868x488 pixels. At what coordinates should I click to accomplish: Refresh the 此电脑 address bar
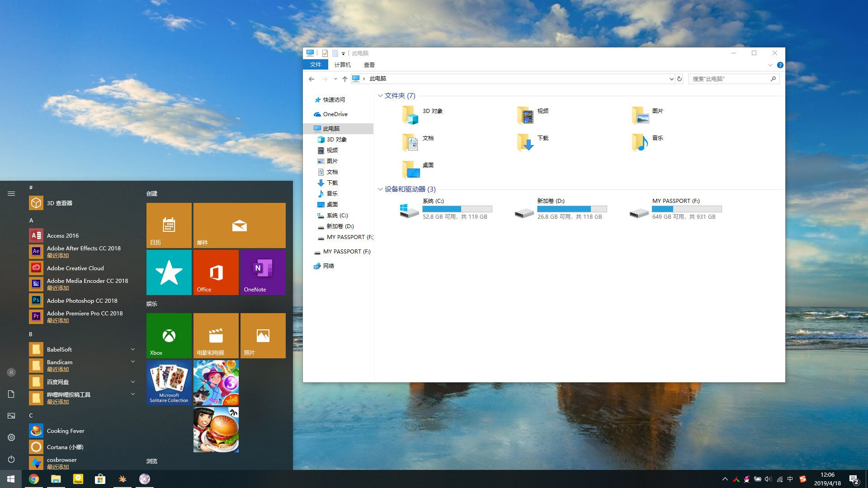[x=679, y=79]
